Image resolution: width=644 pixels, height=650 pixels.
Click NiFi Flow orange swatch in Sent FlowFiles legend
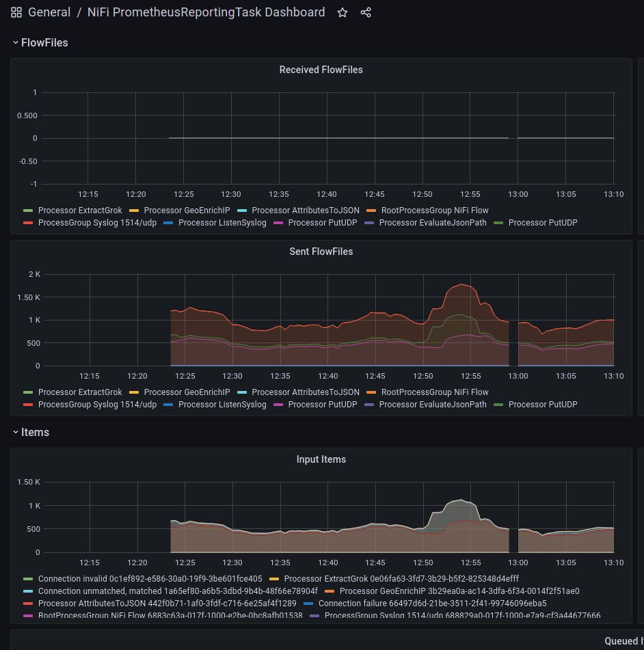point(371,392)
